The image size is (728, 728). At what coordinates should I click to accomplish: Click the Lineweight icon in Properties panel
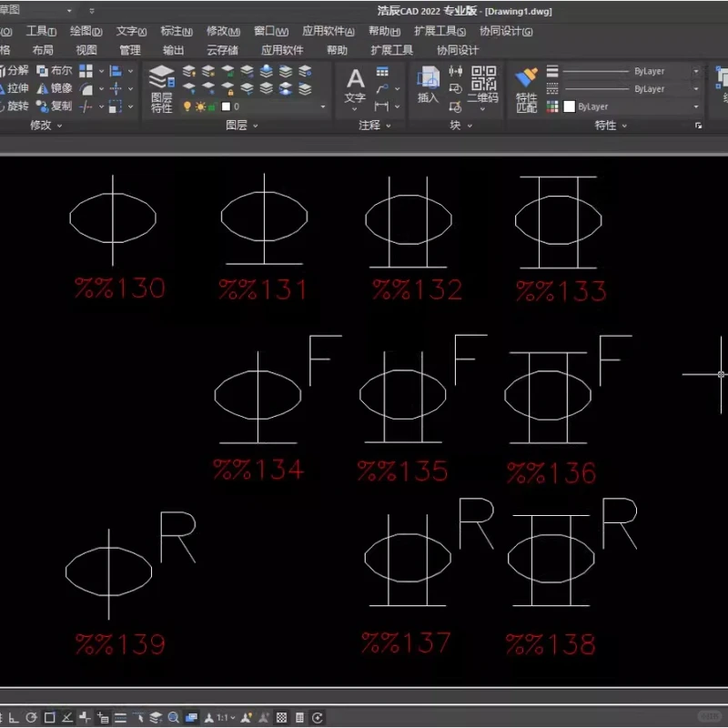552,71
